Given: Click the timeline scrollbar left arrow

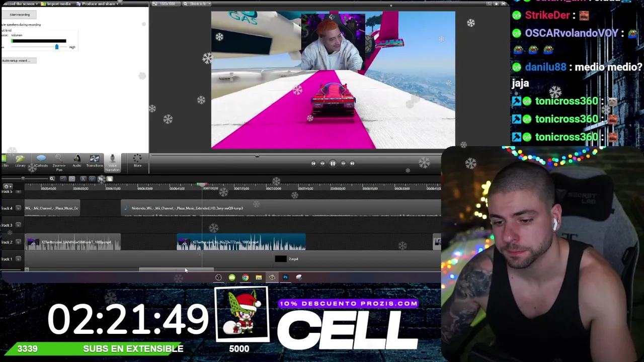Looking at the screenshot, I should coord(27,270).
